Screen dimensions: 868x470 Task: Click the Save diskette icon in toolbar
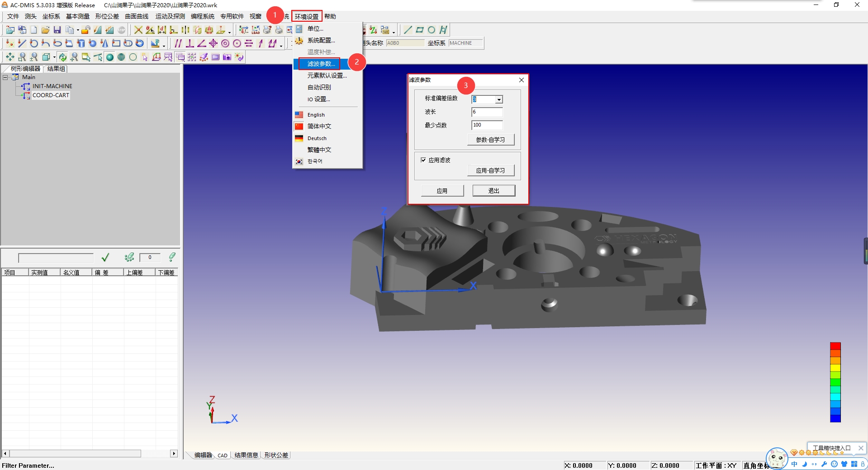tap(57, 30)
